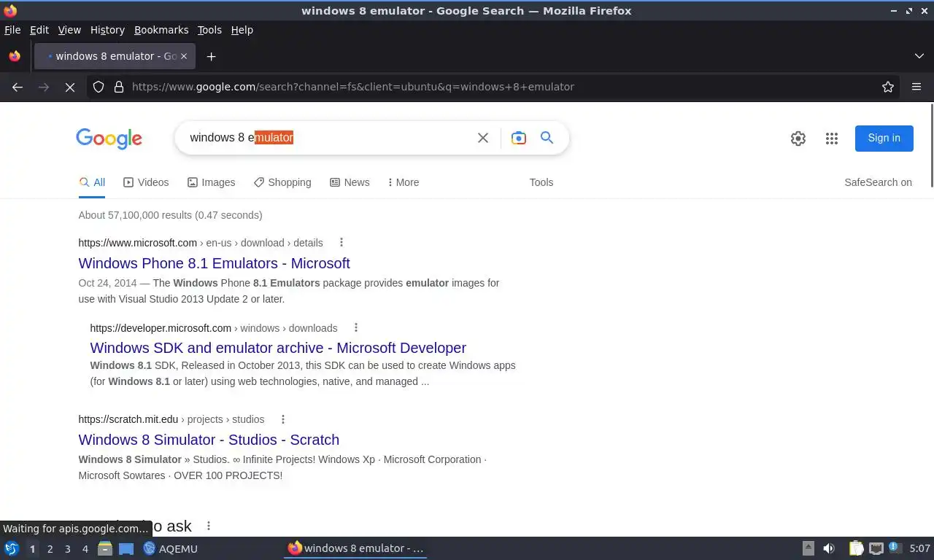Clear the Google search box with X

click(x=483, y=138)
